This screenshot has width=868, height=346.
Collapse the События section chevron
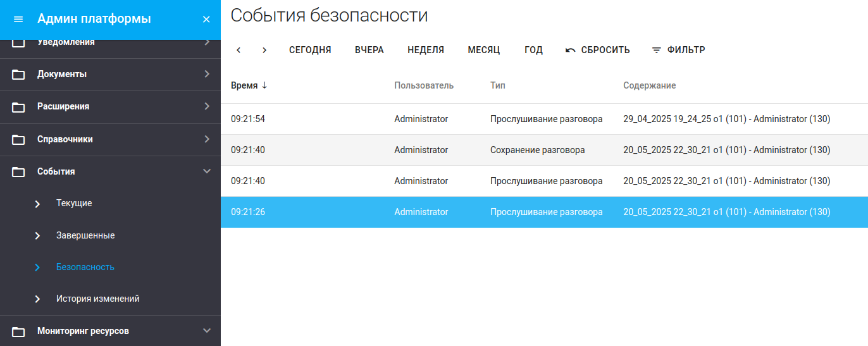pyautogui.click(x=206, y=171)
